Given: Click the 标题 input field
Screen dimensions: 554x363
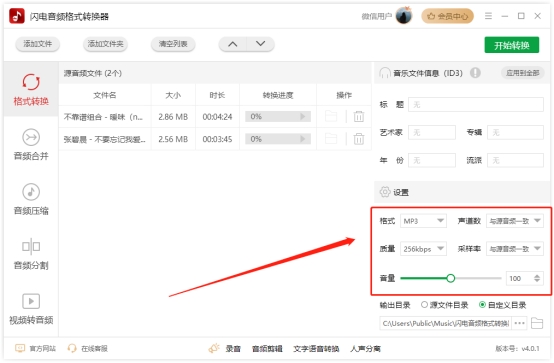Looking at the screenshot, I should click(476, 105).
